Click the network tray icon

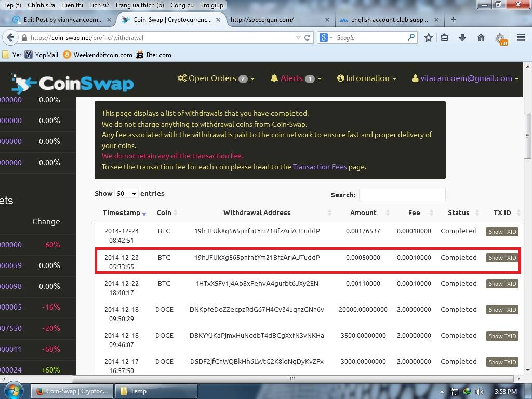pos(455,392)
